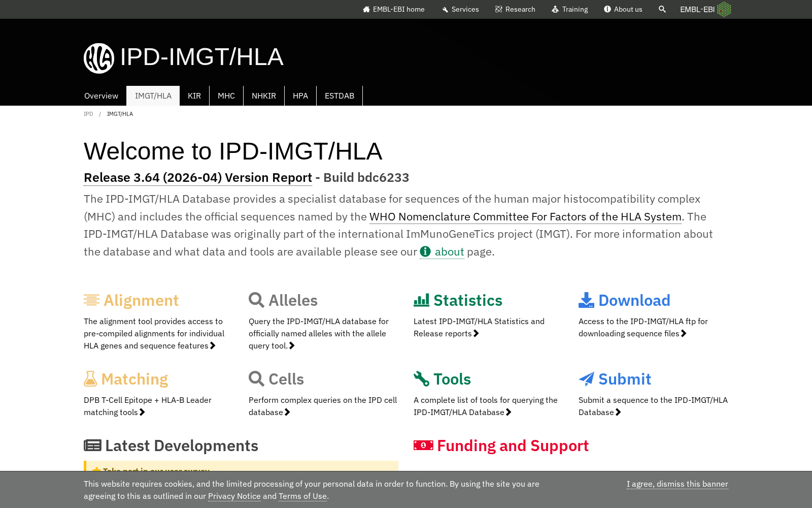Click the wrench icon beside Services
The image size is (812, 508).
(445, 9)
